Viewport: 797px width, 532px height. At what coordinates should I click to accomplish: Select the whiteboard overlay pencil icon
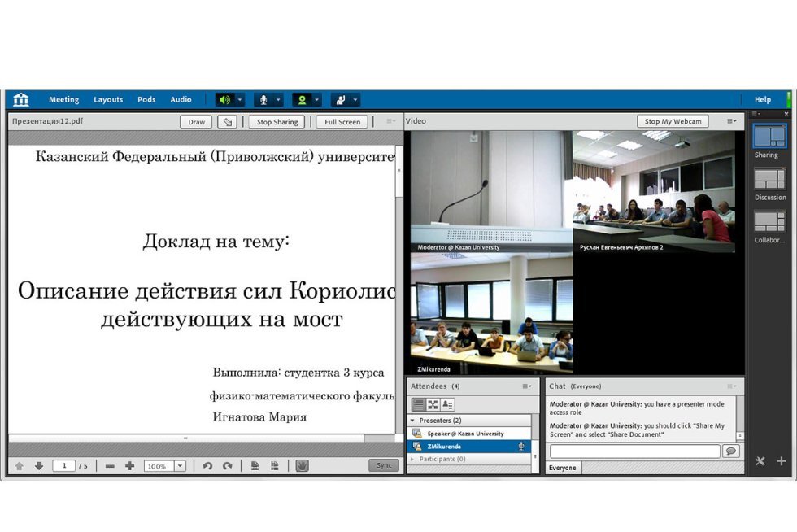click(x=227, y=121)
